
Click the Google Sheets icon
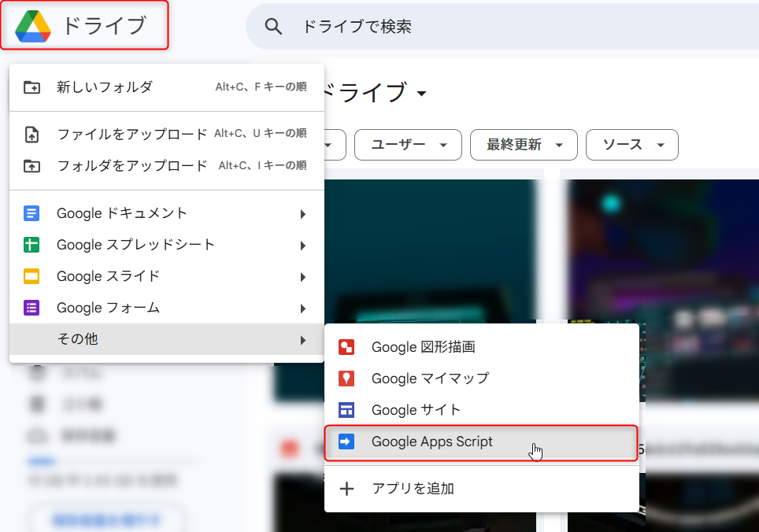[31, 245]
